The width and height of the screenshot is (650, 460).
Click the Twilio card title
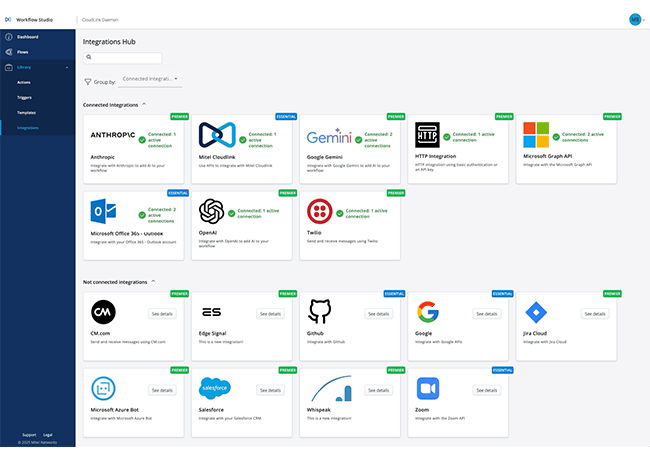tap(314, 232)
